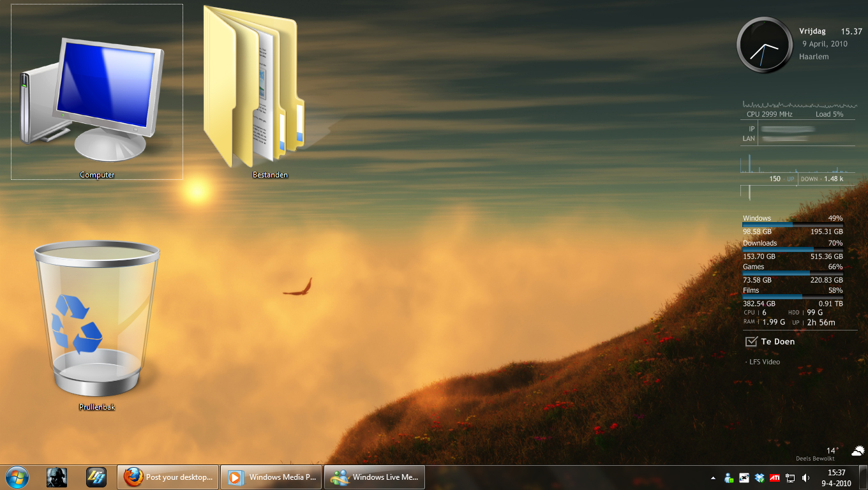Open the volume speaker tray icon
The width and height of the screenshot is (868, 490).
click(x=805, y=477)
